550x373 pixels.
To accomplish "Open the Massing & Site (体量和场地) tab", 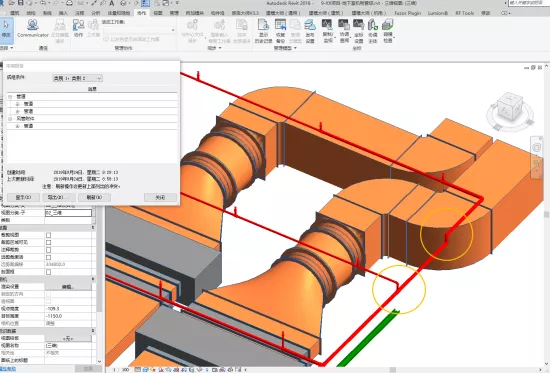I will pyautogui.click(x=119, y=13).
